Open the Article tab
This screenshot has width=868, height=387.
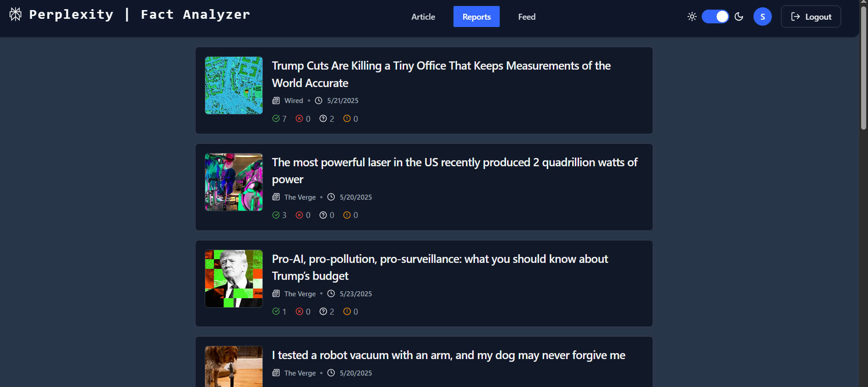click(x=423, y=16)
